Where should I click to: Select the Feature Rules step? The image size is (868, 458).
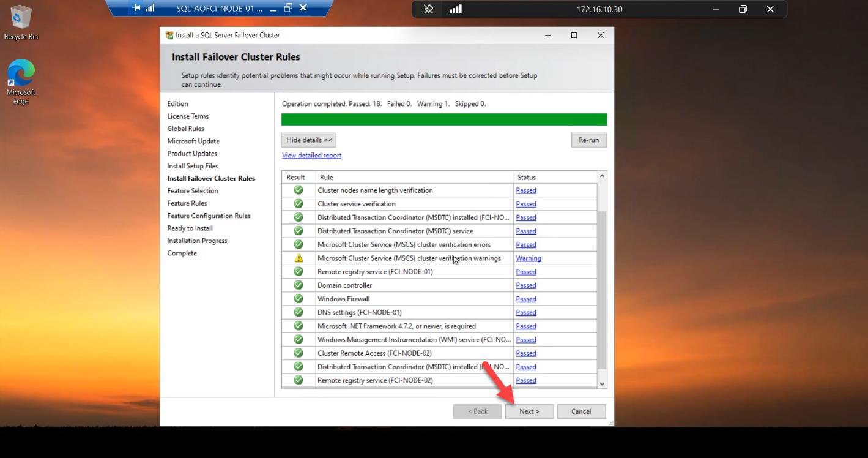[187, 203]
